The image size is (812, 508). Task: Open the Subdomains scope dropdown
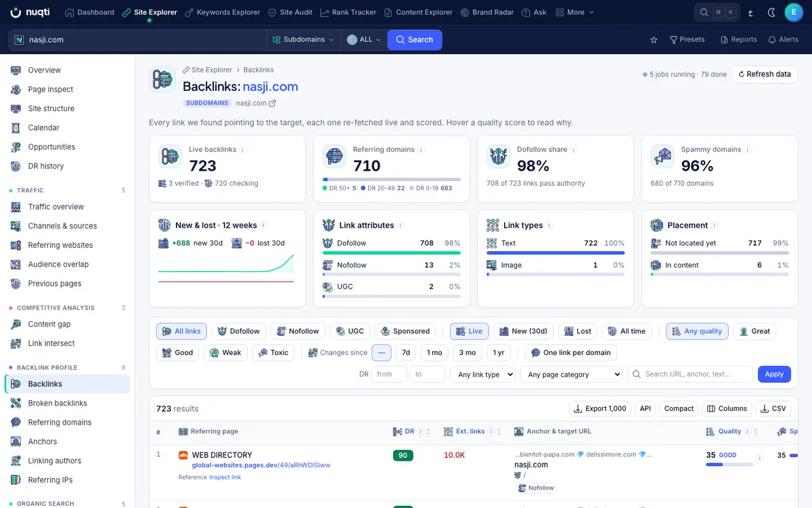click(x=303, y=40)
